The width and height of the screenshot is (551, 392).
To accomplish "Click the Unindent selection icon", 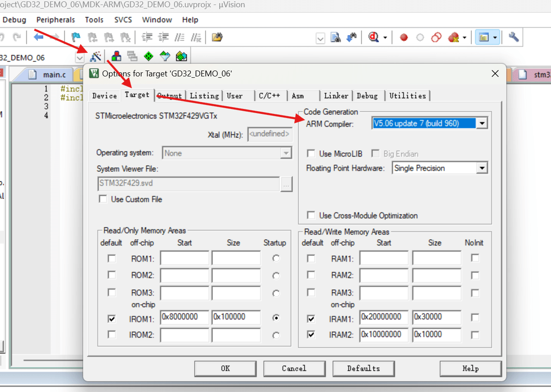I will 163,37.
